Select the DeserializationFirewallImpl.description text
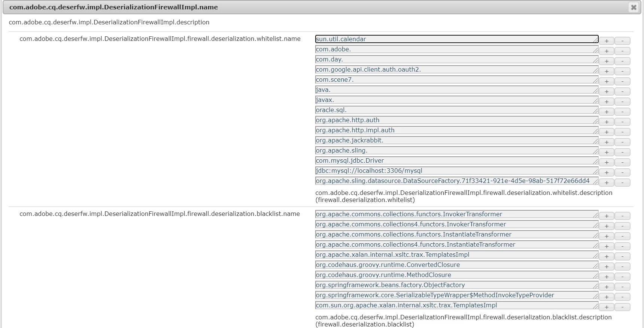 click(x=109, y=22)
